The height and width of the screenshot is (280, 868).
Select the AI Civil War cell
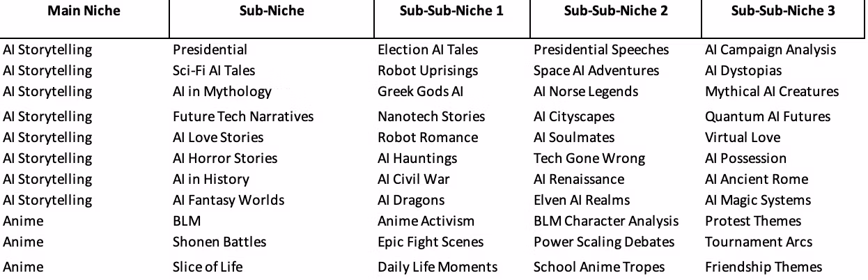point(414,180)
